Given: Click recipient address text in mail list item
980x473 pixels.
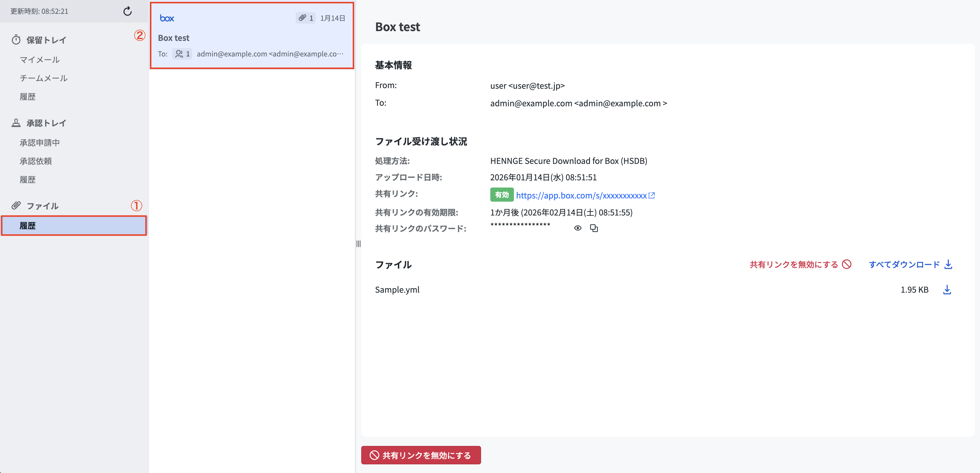Looking at the screenshot, I should coord(270,54).
